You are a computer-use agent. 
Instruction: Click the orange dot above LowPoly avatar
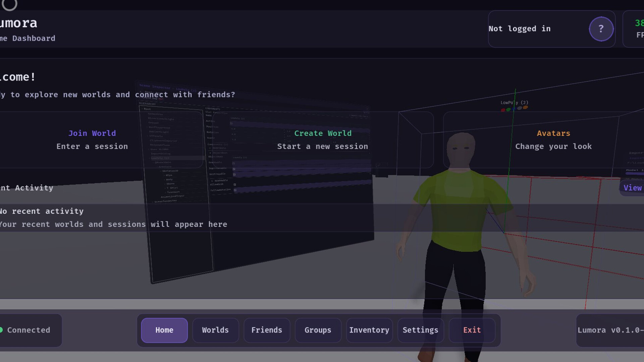click(x=525, y=107)
